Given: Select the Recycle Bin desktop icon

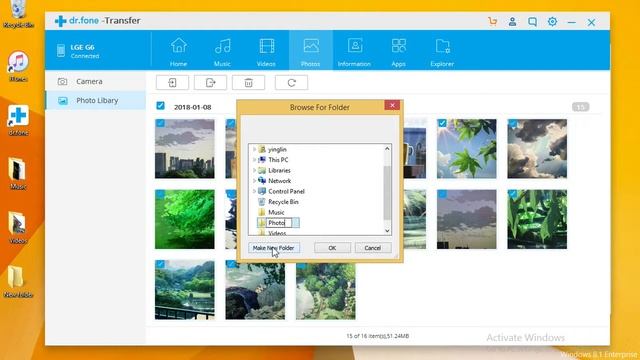Looking at the screenshot, I should pos(18,14).
